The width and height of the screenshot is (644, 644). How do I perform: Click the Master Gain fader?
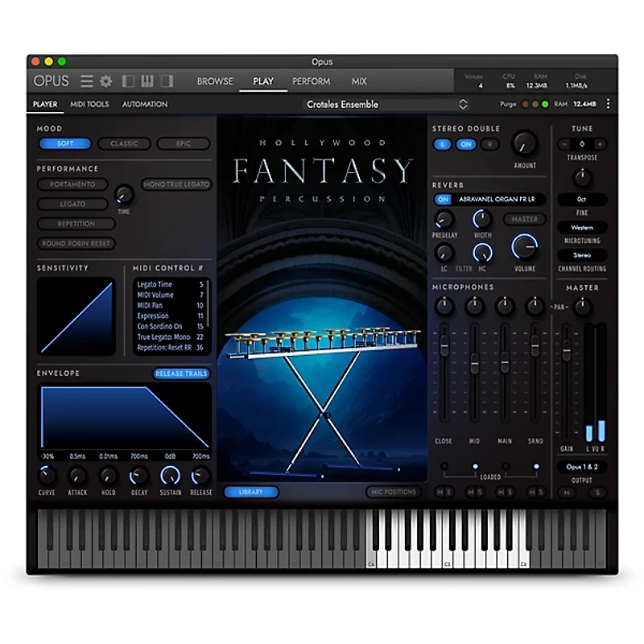click(567, 350)
